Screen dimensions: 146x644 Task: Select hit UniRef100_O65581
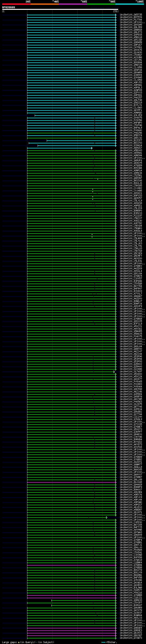coord(131,153)
